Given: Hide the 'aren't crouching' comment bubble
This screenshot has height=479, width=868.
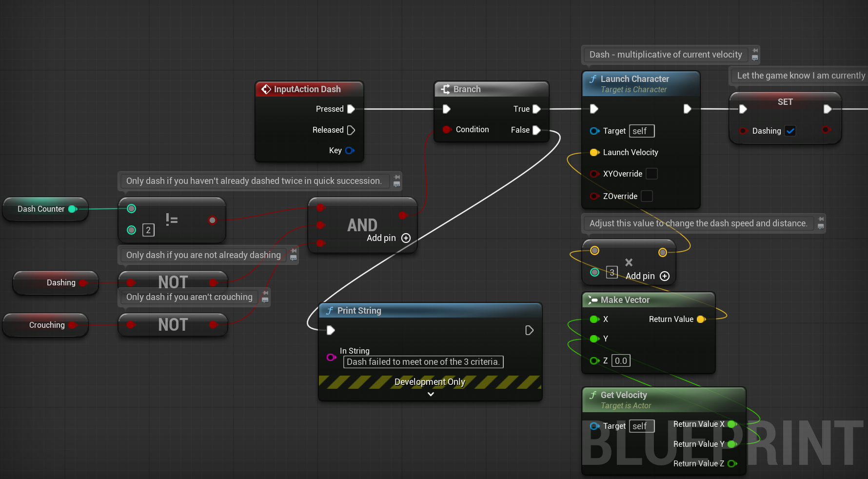Looking at the screenshot, I should tap(265, 300).
